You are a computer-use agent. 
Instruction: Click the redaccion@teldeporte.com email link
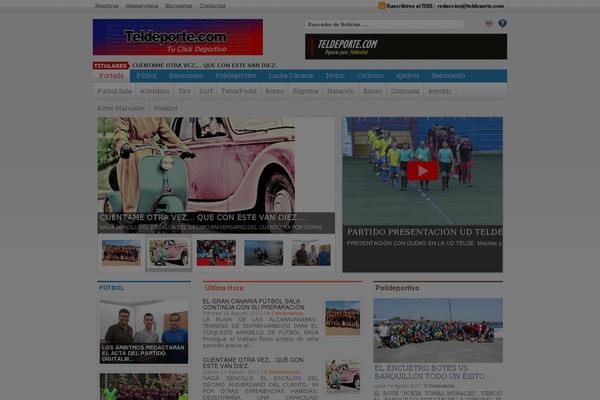(x=471, y=6)
